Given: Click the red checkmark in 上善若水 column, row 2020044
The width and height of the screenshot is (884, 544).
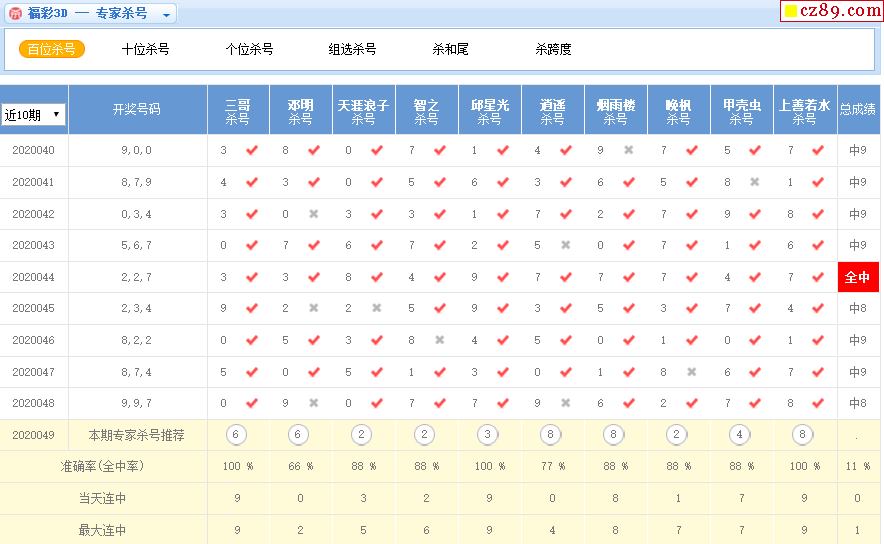Looking at the screenshot, I should point(818,277).
